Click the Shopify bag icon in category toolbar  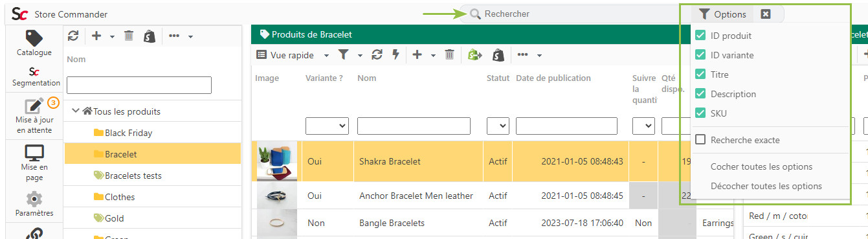click(149, 36)
